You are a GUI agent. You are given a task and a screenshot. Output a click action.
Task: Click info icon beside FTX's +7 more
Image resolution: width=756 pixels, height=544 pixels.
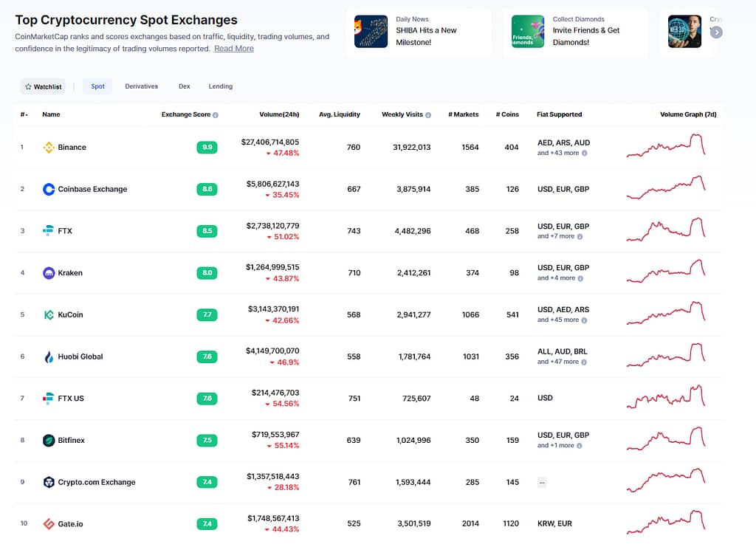pyautogui.click(x=580, y=237)
